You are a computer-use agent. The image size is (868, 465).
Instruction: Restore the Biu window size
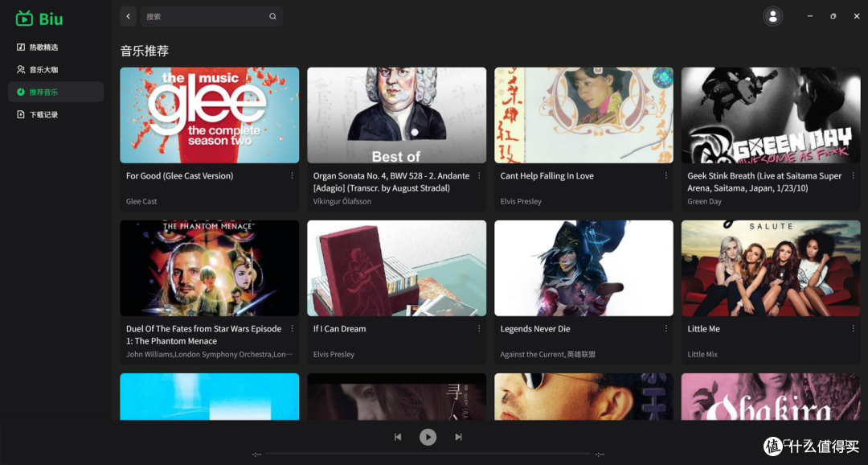click(833, 16)
